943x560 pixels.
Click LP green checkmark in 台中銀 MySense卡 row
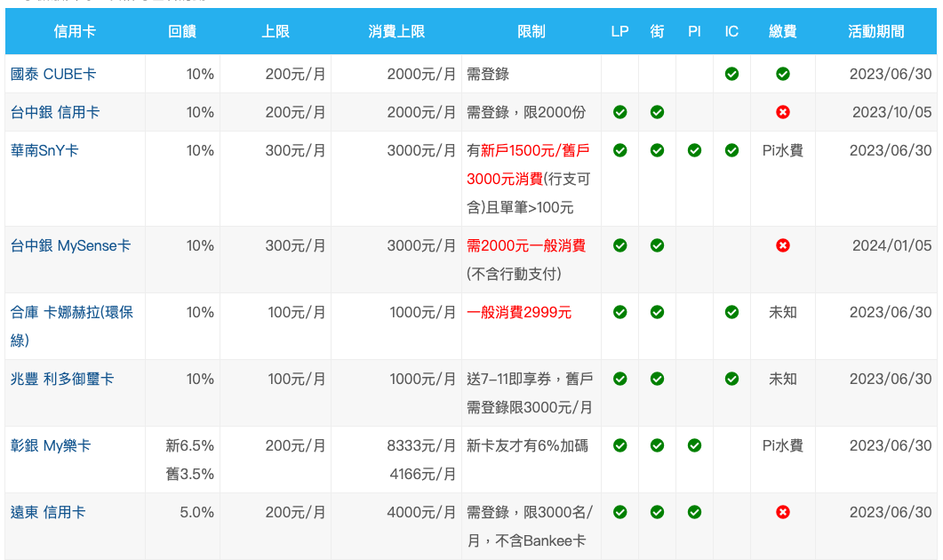[x=620, y=245]
